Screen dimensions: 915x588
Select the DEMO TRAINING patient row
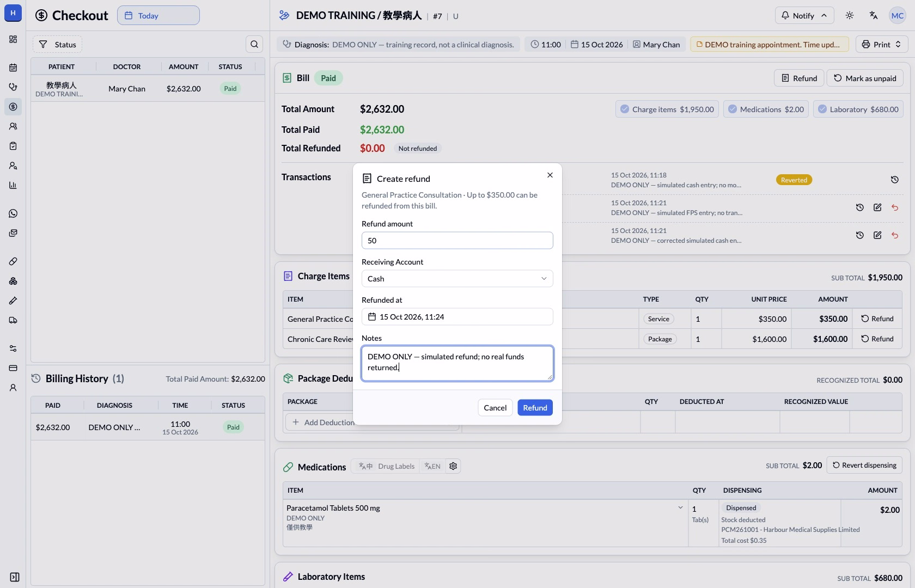click(x=148, y=88)
